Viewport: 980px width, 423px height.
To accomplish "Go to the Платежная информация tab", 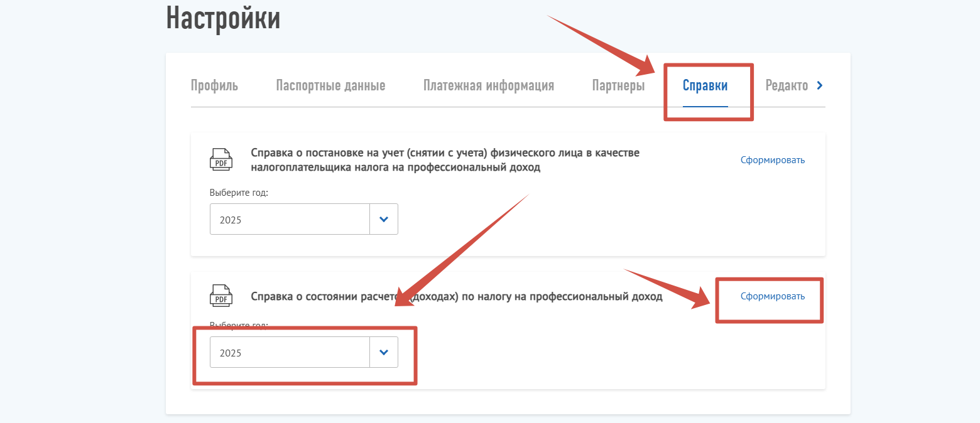I will click(488, 86).
